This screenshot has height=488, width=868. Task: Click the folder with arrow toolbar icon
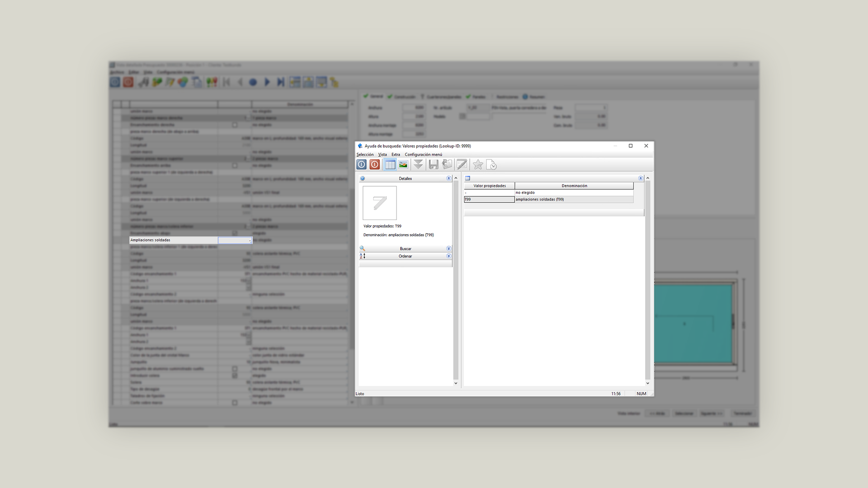447,165
